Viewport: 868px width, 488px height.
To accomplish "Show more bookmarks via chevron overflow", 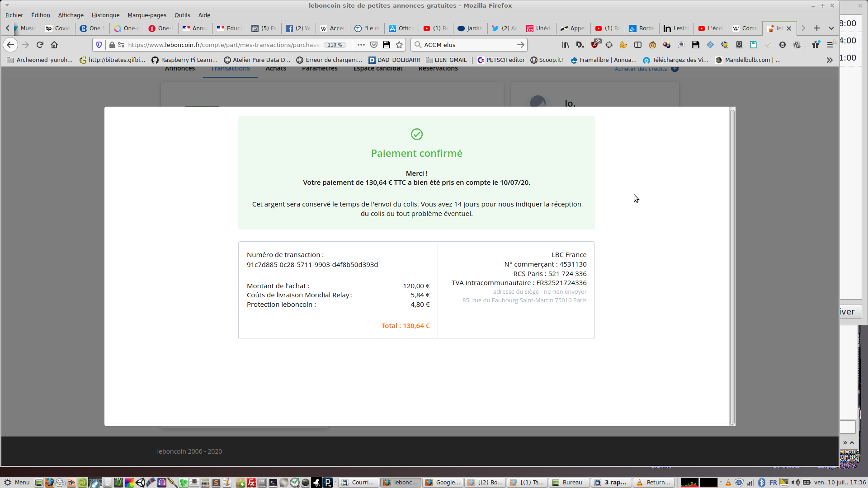I will coord(830,60).
